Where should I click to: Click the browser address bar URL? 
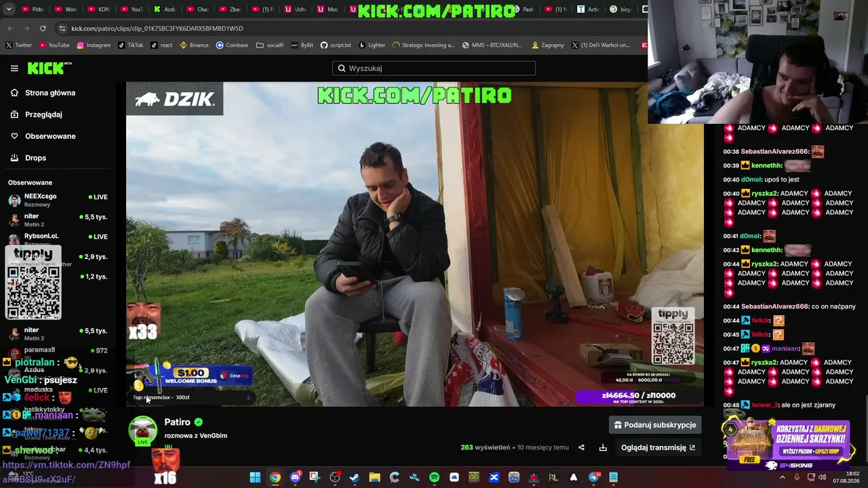pyautogui.click(x=157, y=28)
